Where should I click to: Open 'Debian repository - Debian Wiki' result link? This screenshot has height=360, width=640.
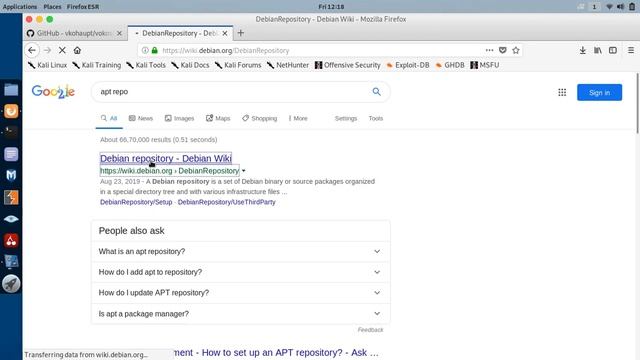click(x=166, y=158)
